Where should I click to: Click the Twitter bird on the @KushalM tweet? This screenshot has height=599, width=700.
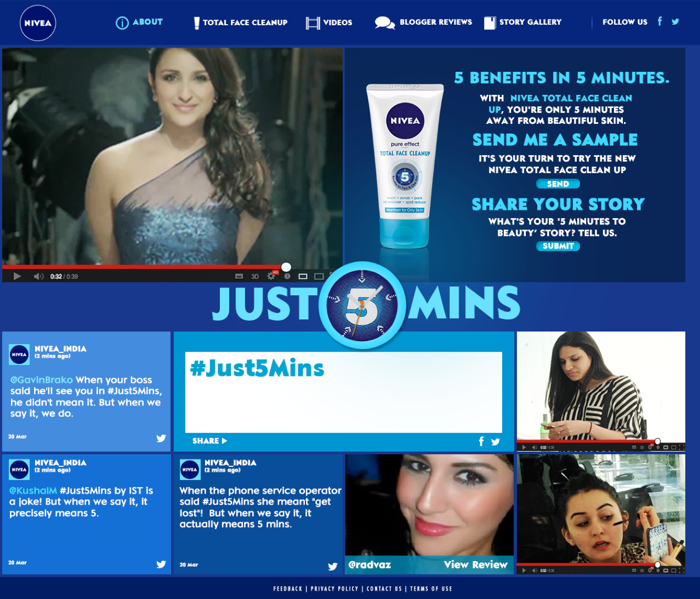point(161,564)
